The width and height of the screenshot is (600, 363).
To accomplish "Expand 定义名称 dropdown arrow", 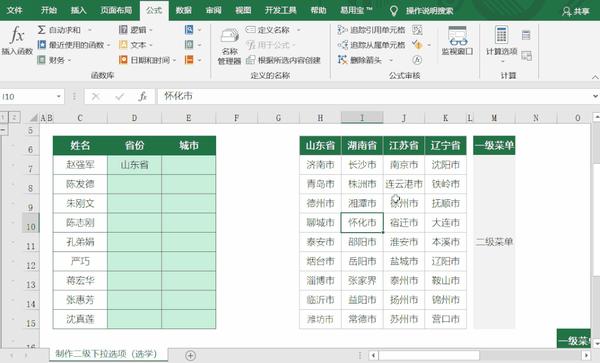I will coord(298,30).
